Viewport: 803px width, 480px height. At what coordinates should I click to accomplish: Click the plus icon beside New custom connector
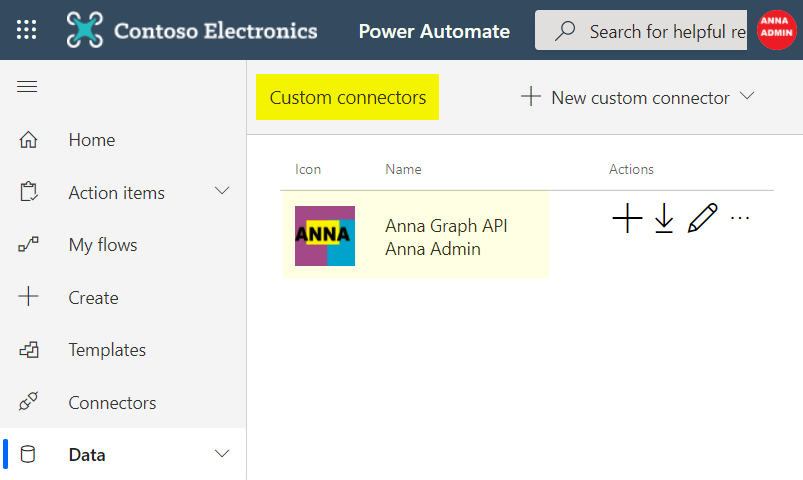click(x=531, y=96)
